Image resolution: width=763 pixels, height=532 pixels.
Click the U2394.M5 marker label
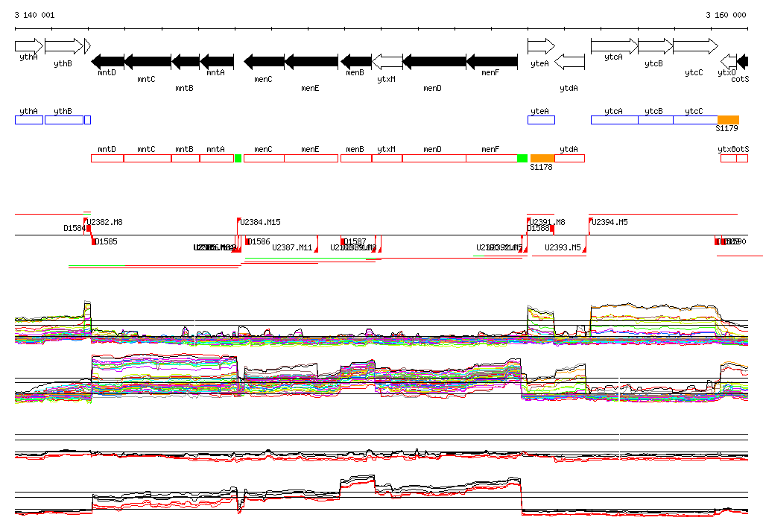[610, 223]
